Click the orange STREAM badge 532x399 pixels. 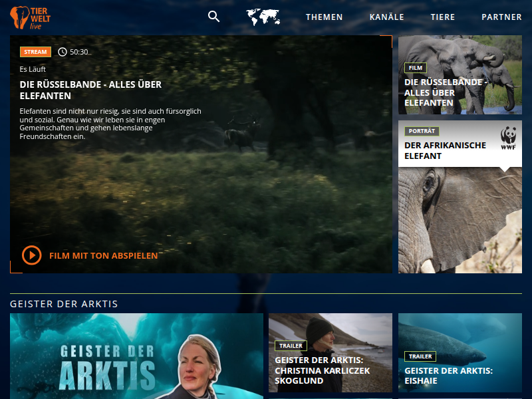click(x=36, y=52)
